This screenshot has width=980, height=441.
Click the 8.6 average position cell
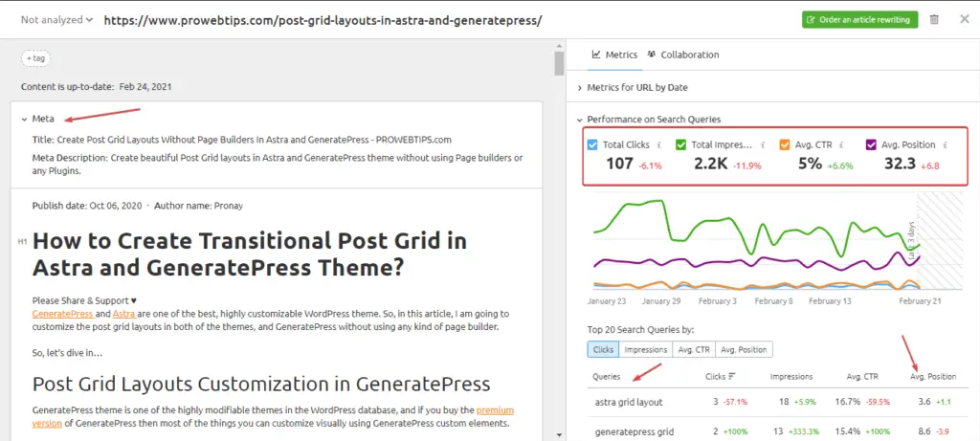tap(924, 431)
